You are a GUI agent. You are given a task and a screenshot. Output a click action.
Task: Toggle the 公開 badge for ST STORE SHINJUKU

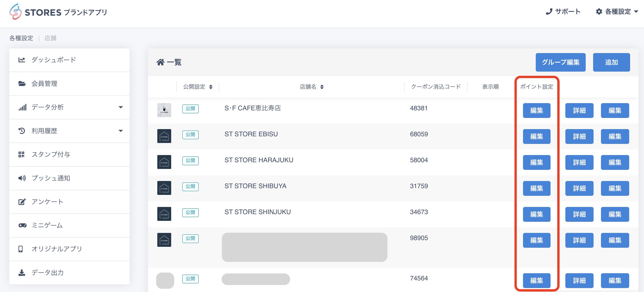coord(190,213)
